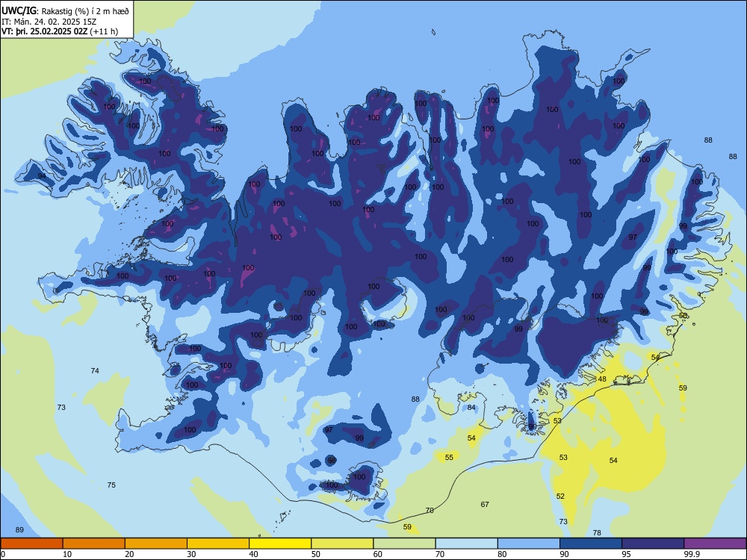The width and height of the screenshot is (747, 560).
Task: Select the legend tick label '80'
Action: click(x=502, y=554)
